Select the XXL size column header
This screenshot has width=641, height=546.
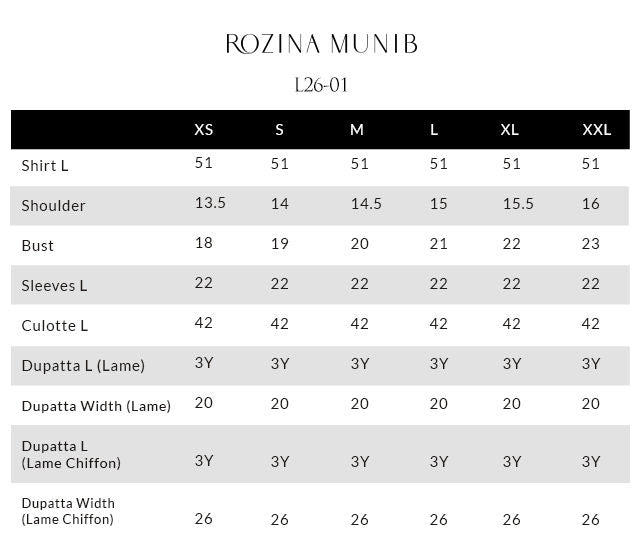(x=596, y=130)
